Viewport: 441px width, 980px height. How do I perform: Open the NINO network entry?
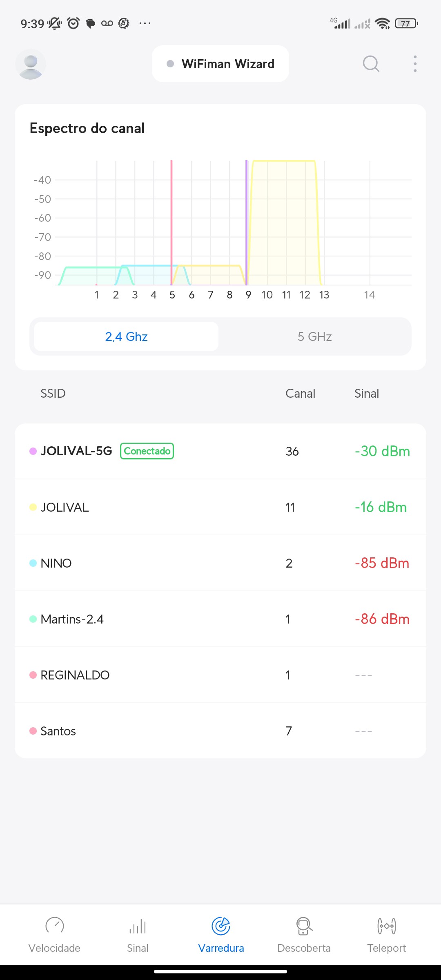click(220, 563)
